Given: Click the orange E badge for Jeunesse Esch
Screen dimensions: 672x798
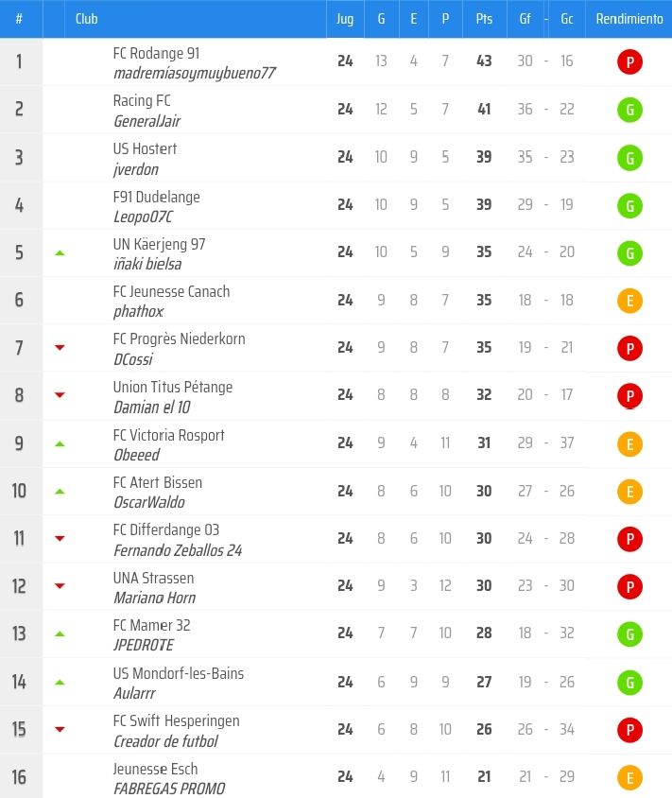Looking at the screenshot, I should click(x=629, y=777).
